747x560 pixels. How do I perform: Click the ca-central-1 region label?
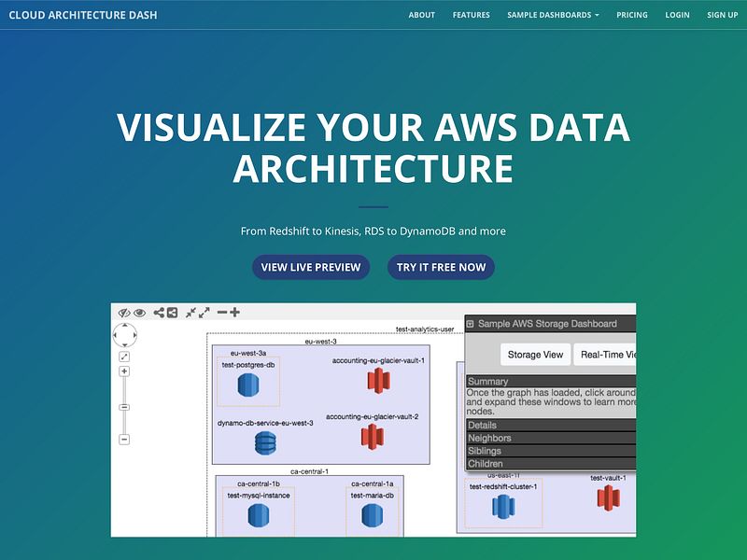click(310, 471)
